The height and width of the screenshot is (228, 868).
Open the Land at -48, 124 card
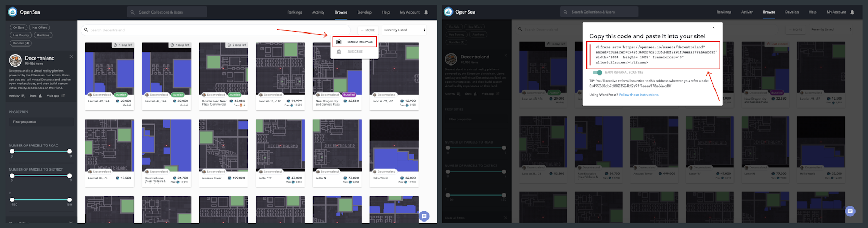(x=110, y=75)
